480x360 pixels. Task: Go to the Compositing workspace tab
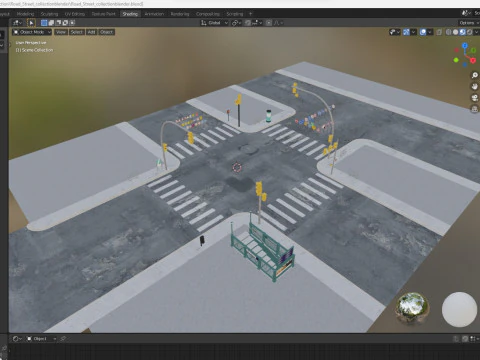(208, 14)
